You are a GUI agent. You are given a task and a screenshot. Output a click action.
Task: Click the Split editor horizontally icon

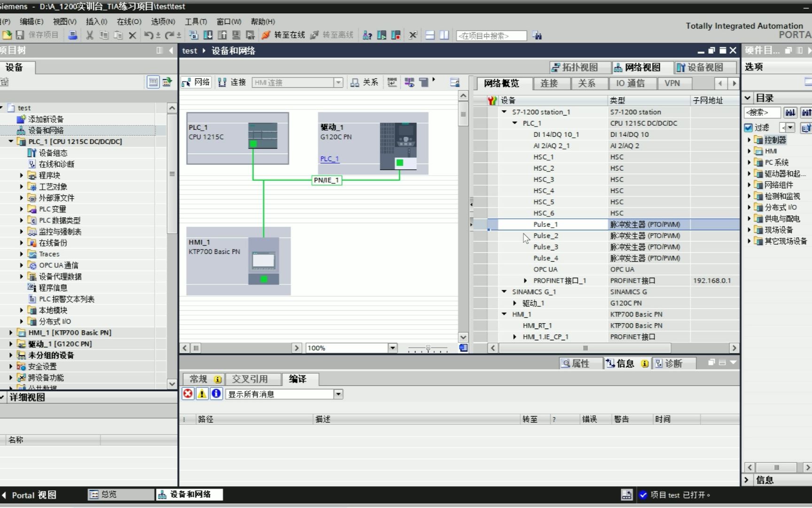(x=429, y=35)
